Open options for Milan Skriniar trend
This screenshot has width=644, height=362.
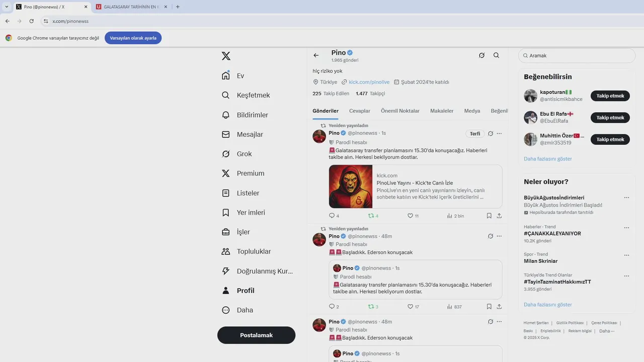pos(626,255)
